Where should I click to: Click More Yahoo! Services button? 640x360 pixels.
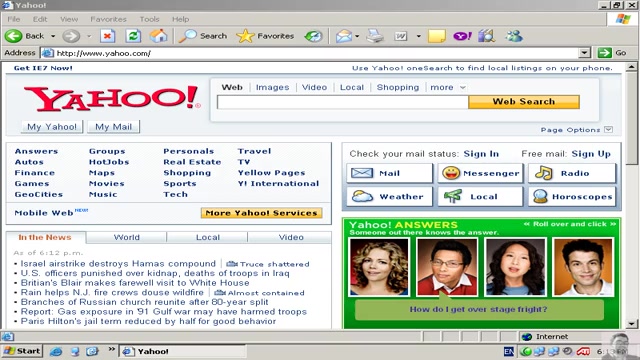coord(261,213)
